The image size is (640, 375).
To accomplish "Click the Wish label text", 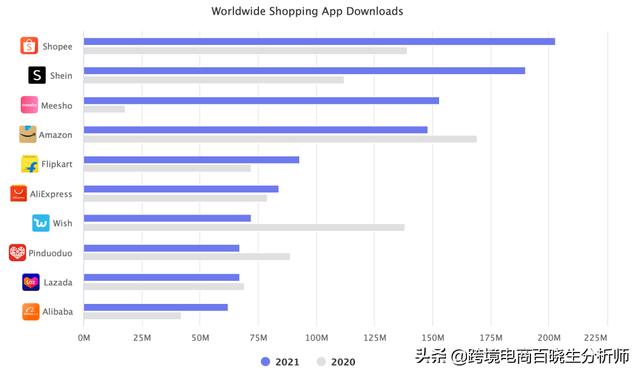I will point(62,223).
